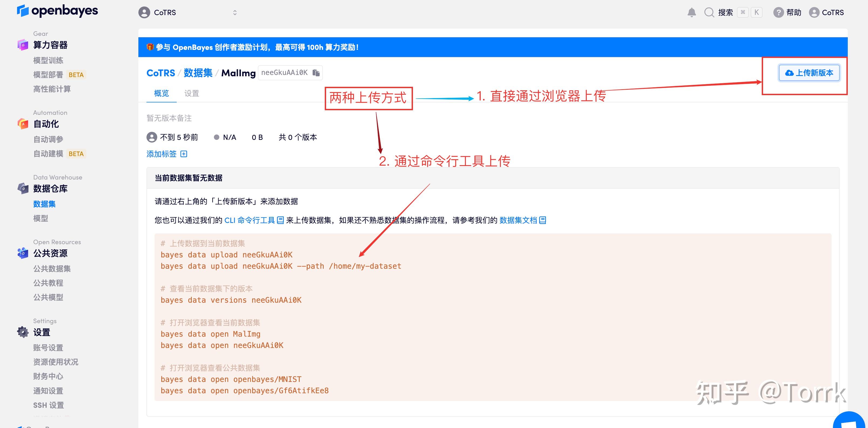Expand the CoTRS workspace switcher
868x428 pixels.
pyautogui.click(x=235, y=12)
